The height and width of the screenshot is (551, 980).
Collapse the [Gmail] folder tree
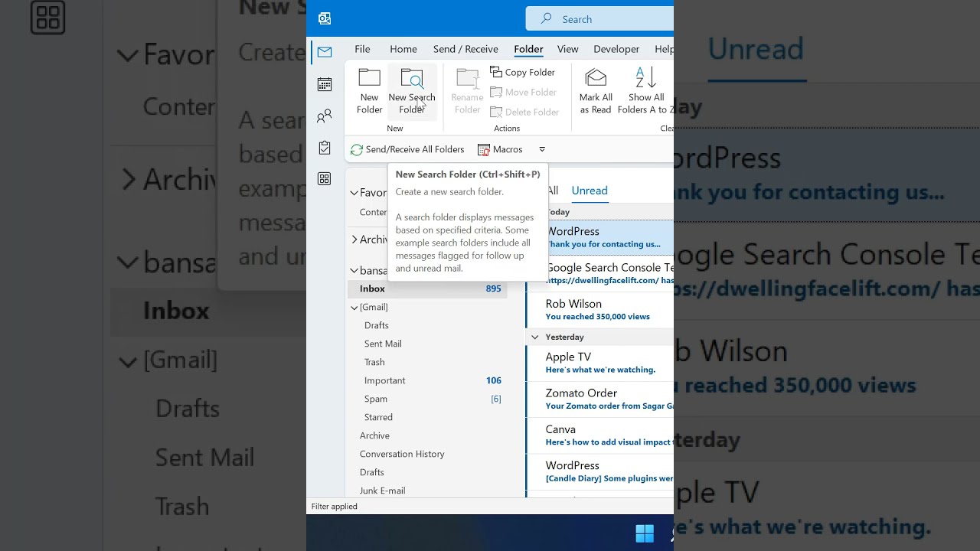click(354, 308)
